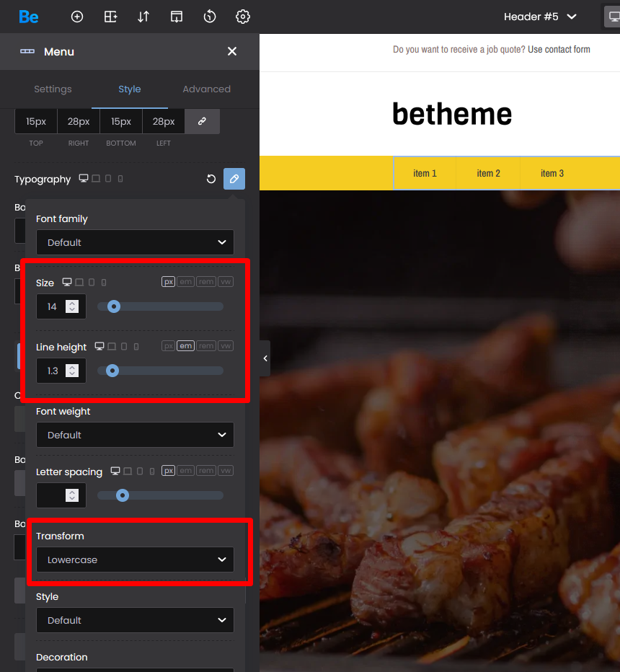Screen dimensions: 620x672
Task: Click the import template icon
Action: pyautogui.click(x=177, y=17)
